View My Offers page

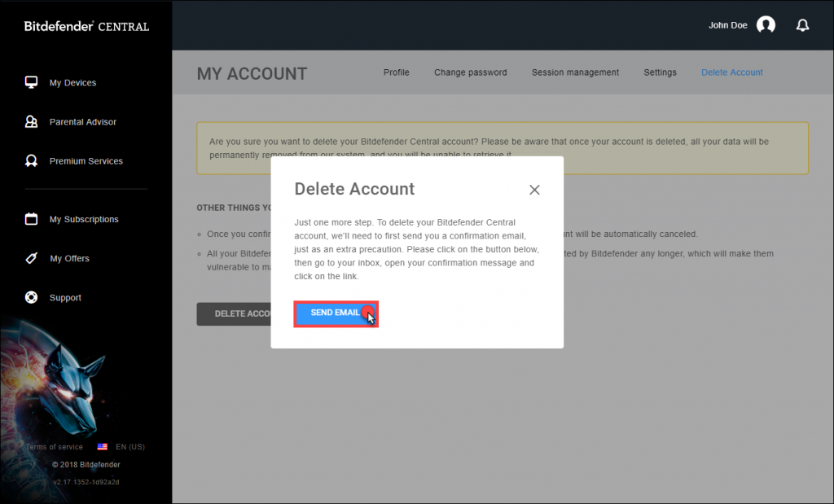(x=70, y=258)
